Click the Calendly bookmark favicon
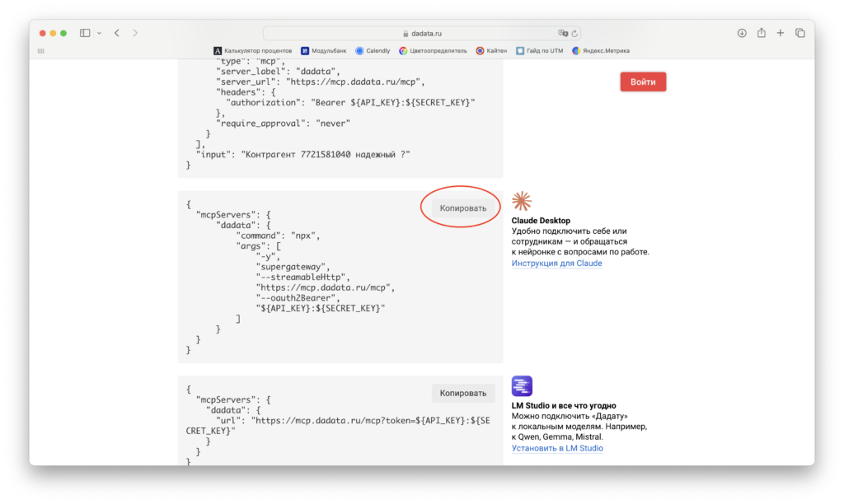This screenshot has height=504, width=844. (359, 50)
